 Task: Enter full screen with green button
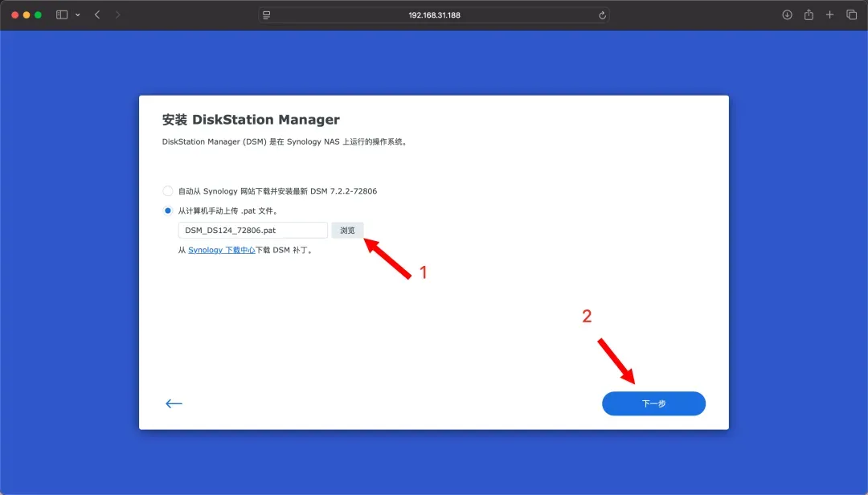[x=39, y=15]
